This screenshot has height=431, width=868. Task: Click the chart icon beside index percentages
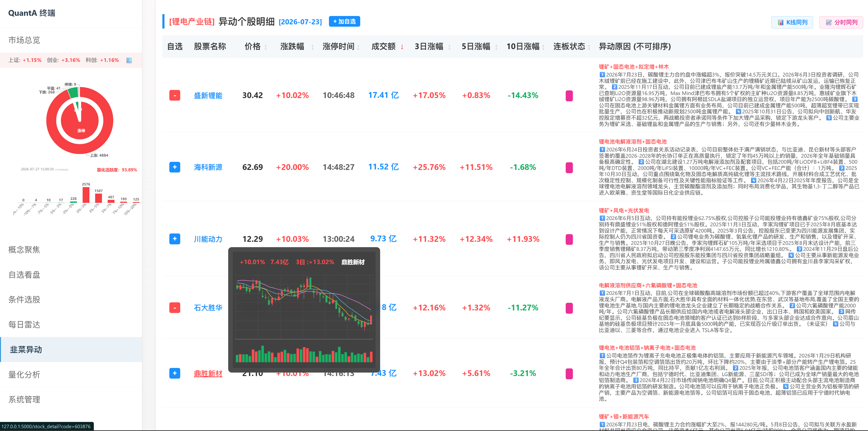pos(129,60)
